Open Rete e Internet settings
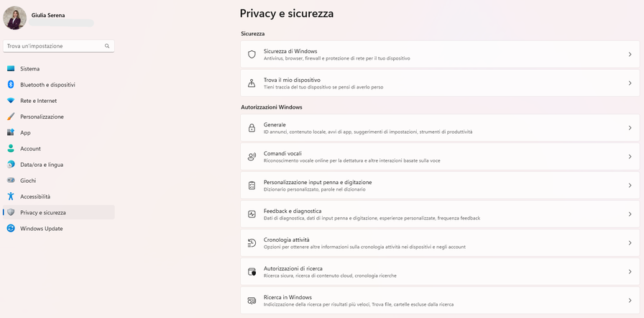 [38, 101]
